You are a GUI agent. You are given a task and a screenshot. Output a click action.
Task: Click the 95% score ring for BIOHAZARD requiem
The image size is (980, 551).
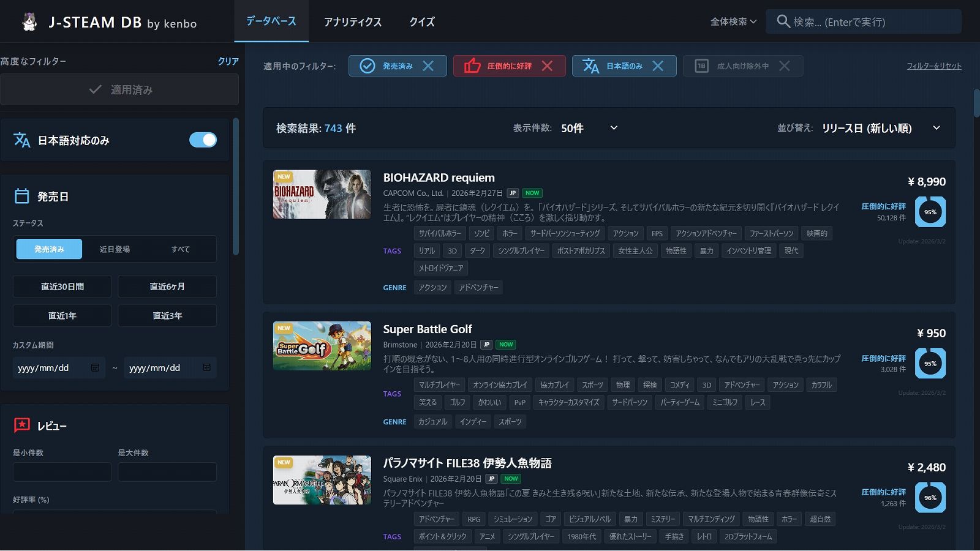pos(930,212)
